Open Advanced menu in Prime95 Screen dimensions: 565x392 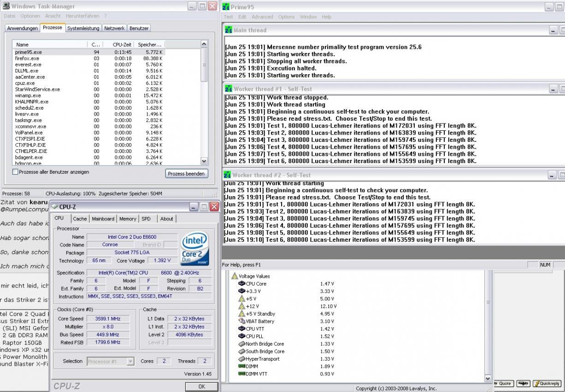262,17
